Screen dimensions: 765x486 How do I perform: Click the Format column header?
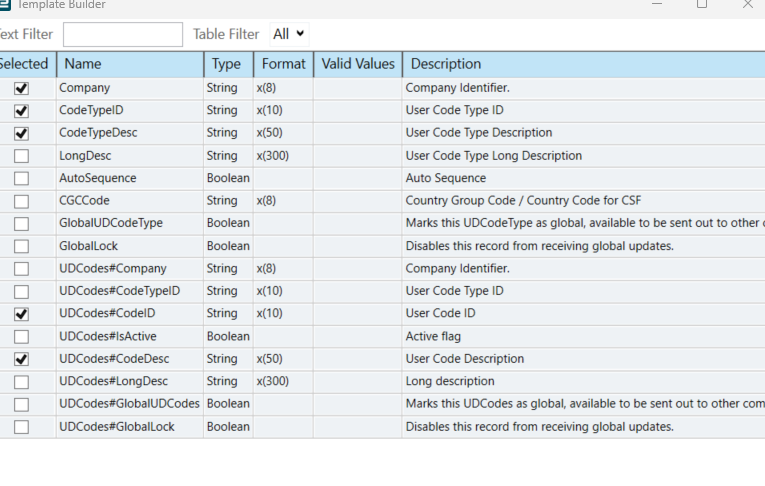pyautogui.click(x=283, y=64)
